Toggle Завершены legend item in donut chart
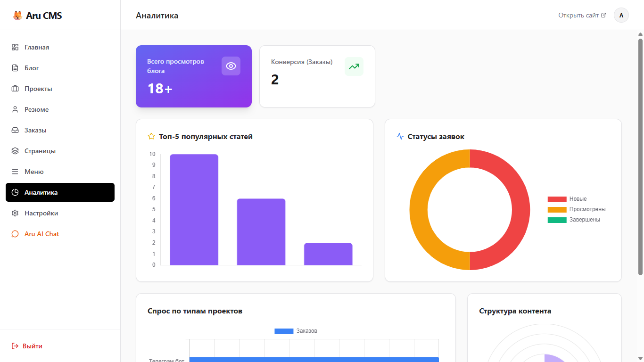The width and height of the screenshot is (644, 362). click(x=574, y=220)
